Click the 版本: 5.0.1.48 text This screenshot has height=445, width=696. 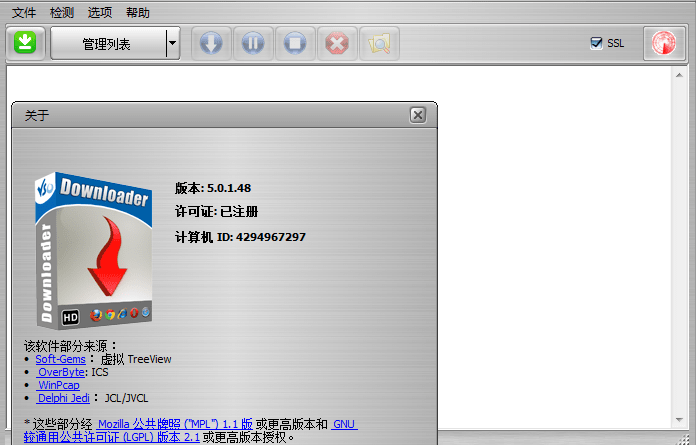213,188
